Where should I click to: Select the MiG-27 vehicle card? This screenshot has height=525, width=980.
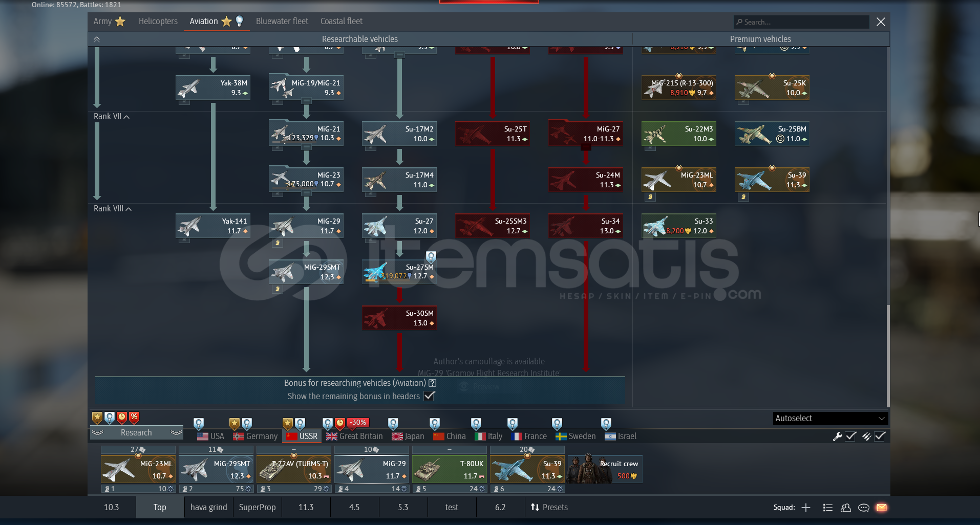click(586, 134)
